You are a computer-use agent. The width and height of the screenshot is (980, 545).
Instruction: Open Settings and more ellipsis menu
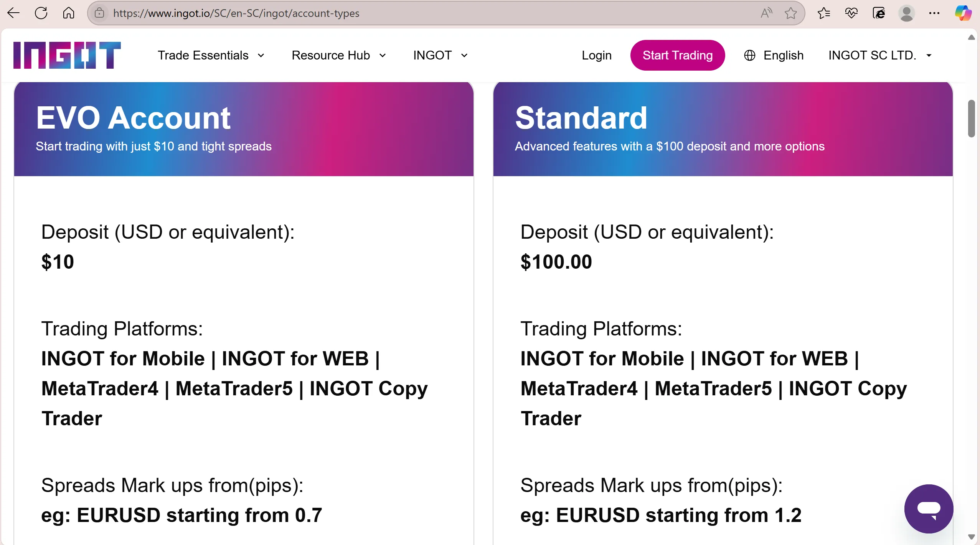(934, 13)
